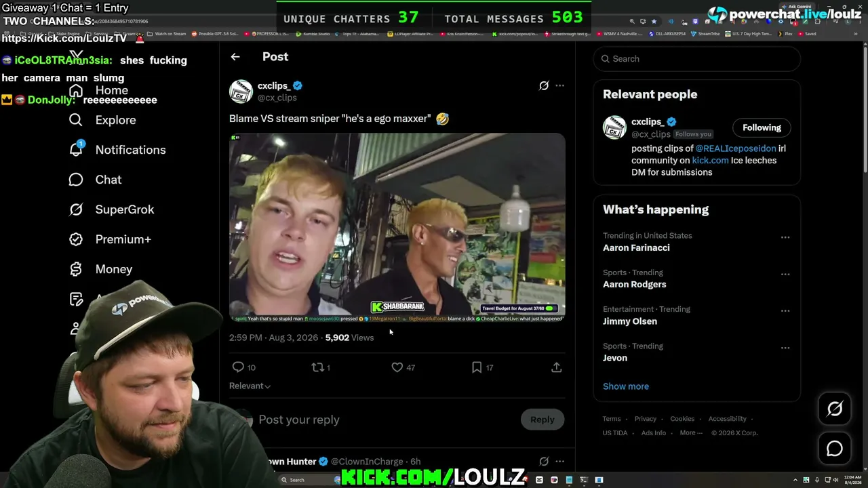This screenshot has width=868, height=488.
Task: Click the Search input field
Action: pyautogui.click(x=697, y=59)
